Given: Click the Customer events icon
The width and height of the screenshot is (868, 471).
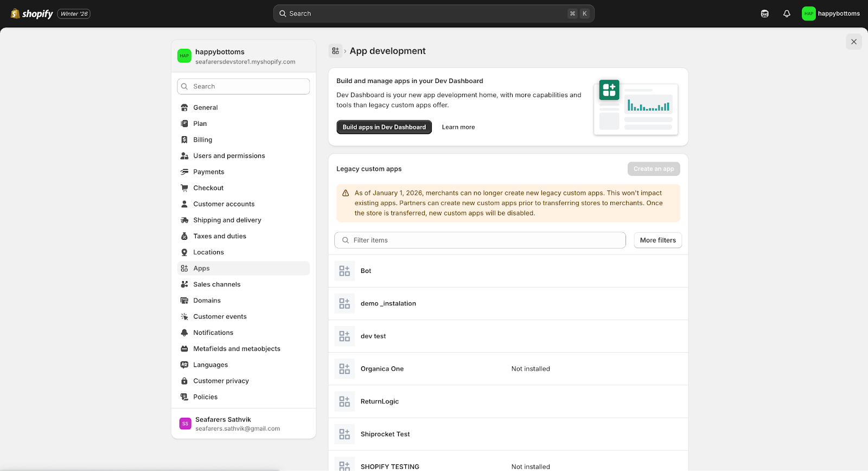Looking at the screenshot, I should point(184,317).
